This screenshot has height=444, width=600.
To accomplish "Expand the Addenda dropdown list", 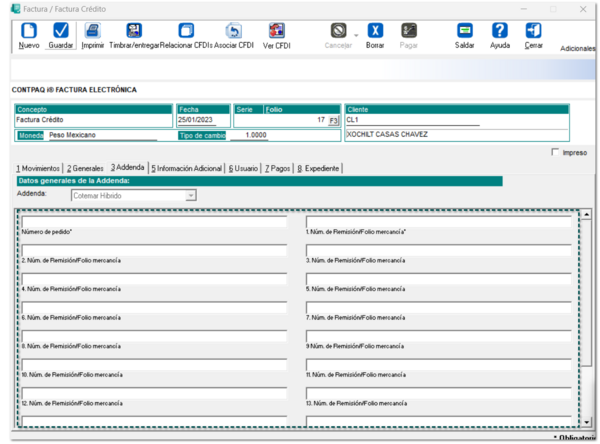I will coord(190,196).
